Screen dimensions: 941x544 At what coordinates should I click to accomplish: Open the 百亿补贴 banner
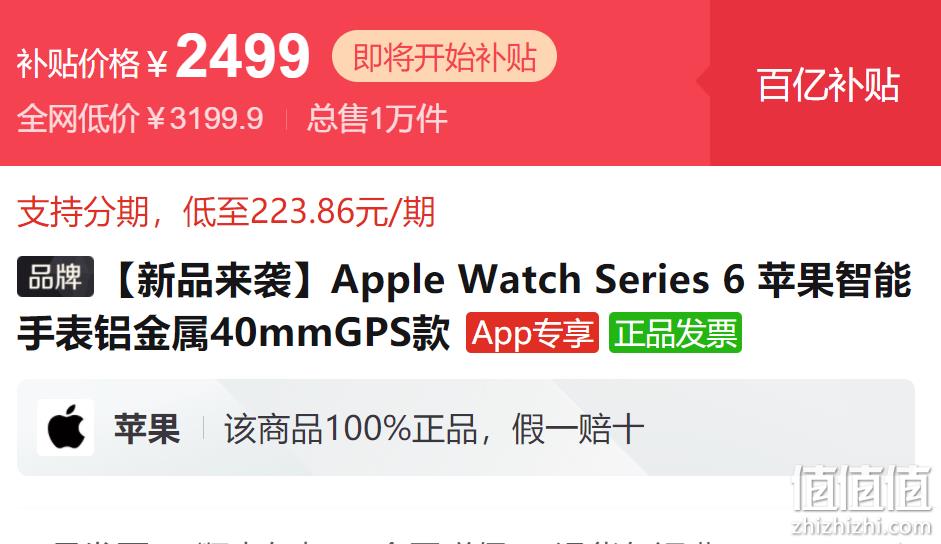(828, 85)
